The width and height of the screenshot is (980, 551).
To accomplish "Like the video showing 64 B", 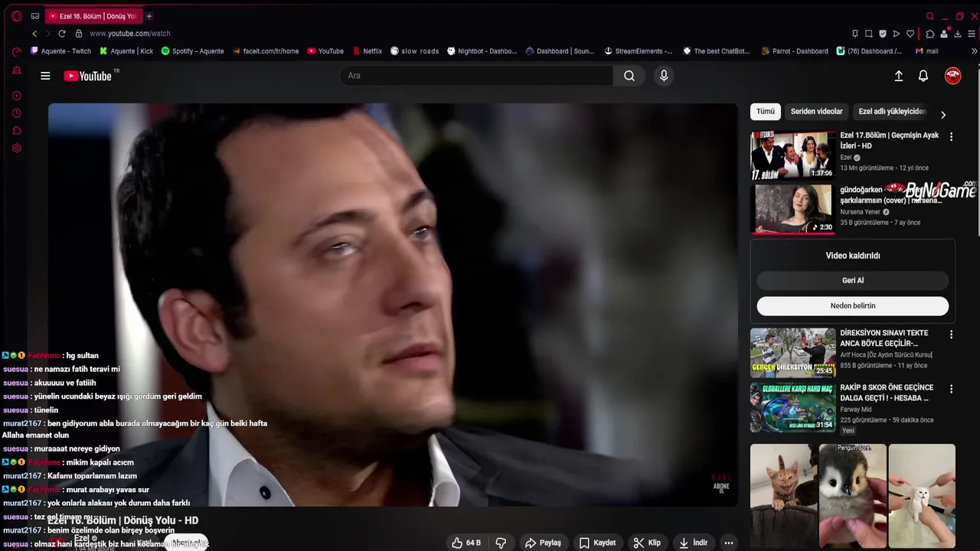I will (x=465, y=543).
